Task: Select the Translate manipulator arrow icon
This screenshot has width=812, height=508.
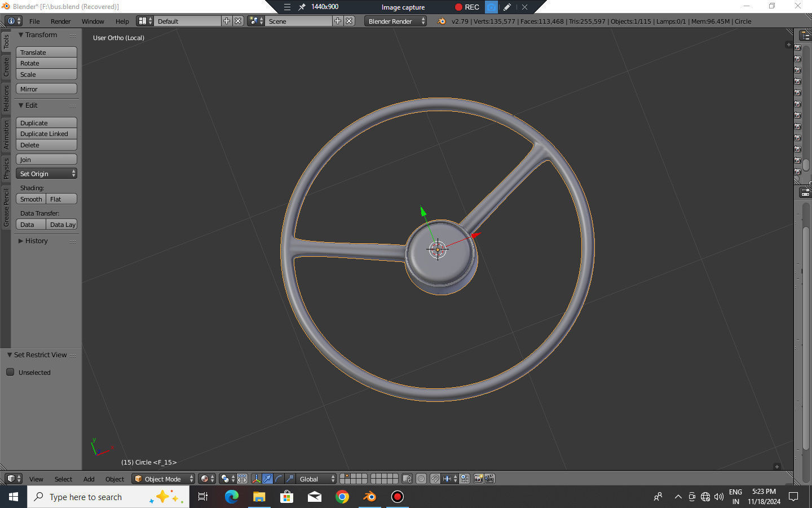Action: pos(267,479)
